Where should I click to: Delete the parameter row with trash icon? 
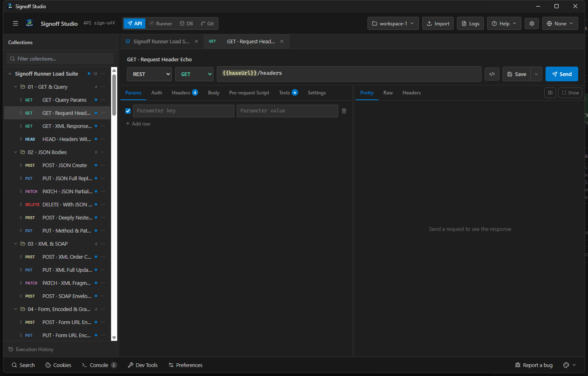[x=344, y=111]
